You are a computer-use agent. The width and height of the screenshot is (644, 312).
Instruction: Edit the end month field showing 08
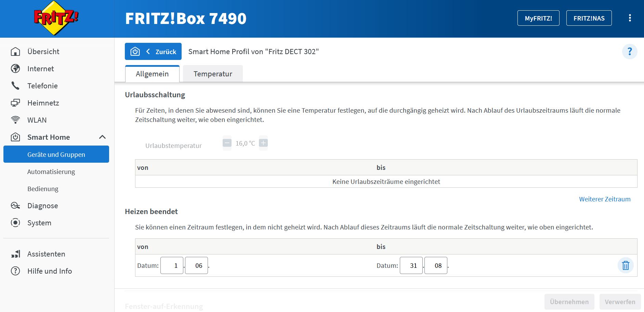point(436,265)
